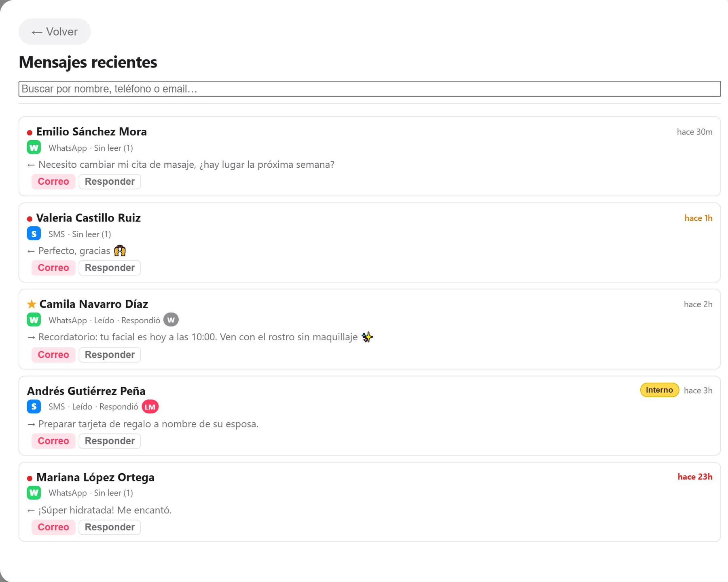The height and width of the screenshot is (582, 728).
Task: Click the 'hace 30m' timestamp
Action: tap(694, 132)
